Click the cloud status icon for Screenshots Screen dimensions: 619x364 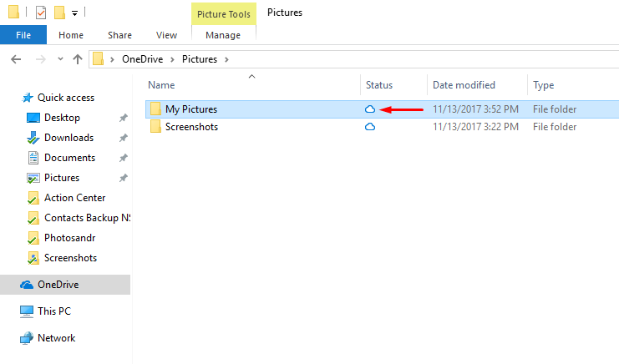pyautogui.click(x=370, y=127)
